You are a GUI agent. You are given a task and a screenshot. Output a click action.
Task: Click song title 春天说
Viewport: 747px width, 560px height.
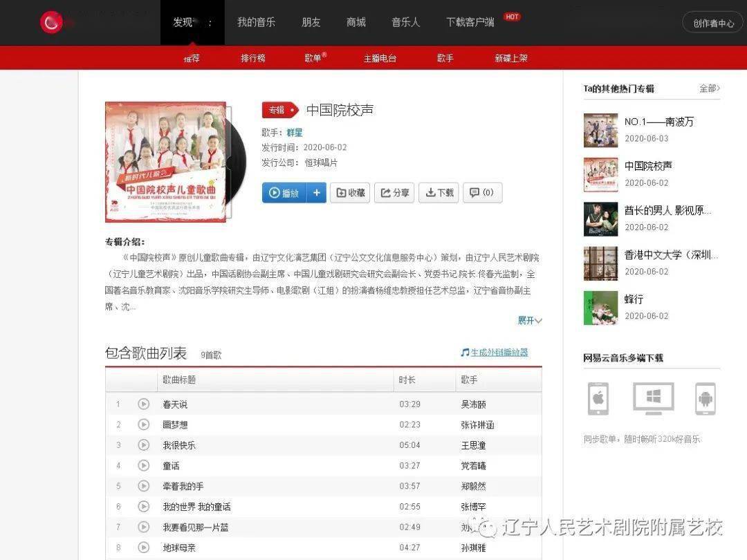pyautogui.click(x=175, y=404)
